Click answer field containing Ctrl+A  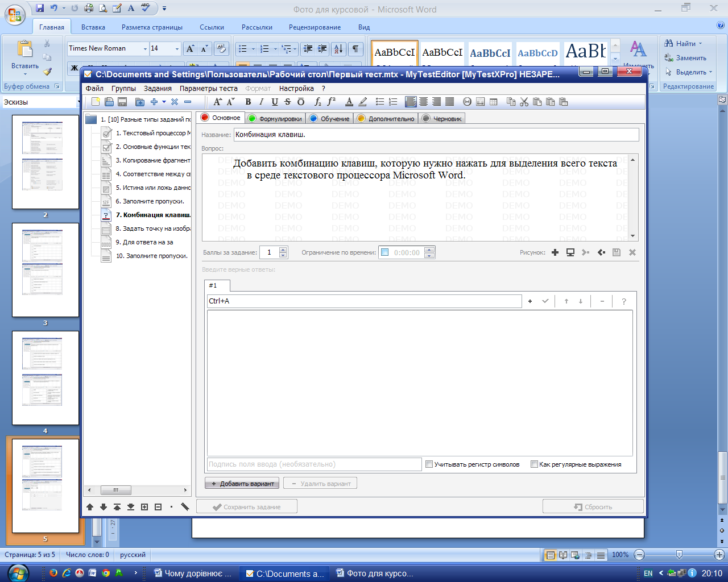(x=365, y=301)
